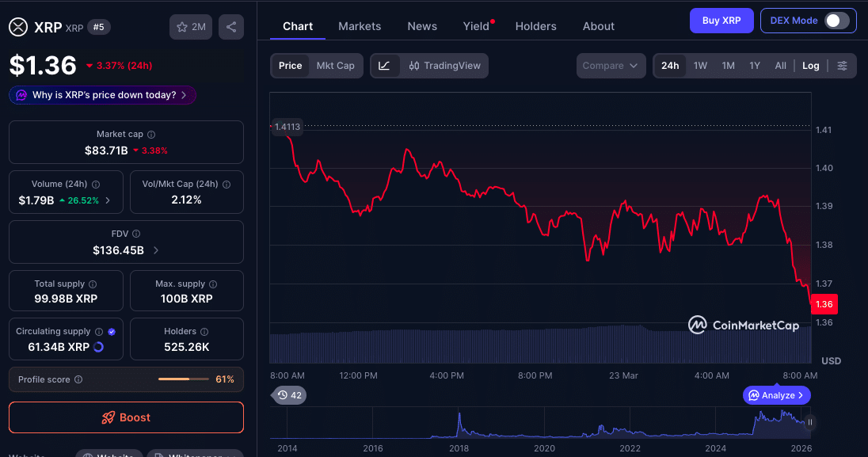The width and height of the screenshot is (868, 457).
Task: Open the share icon button
Action: click(x=230, y=27)
